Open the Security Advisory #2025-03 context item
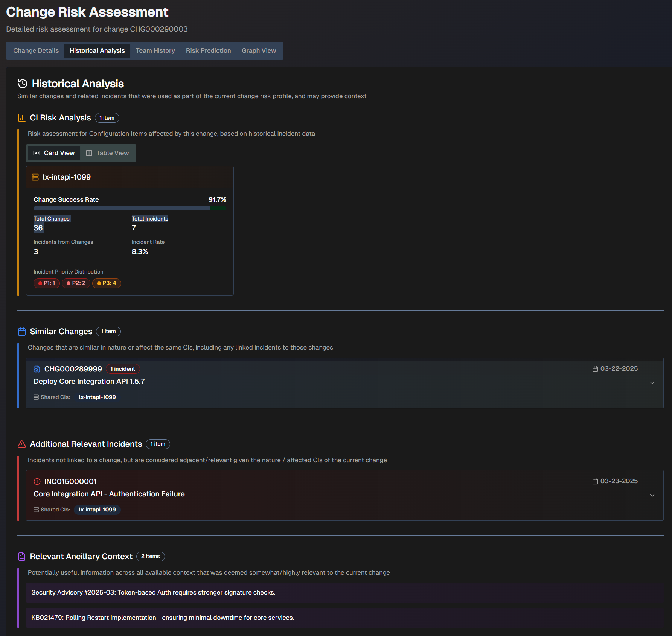672x636 pixels. coord(153,592)
